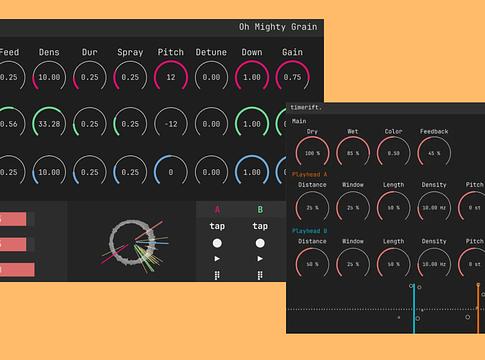Click the record circle under column A
This screenshot has height=360, width=485.
pos(217,243)
